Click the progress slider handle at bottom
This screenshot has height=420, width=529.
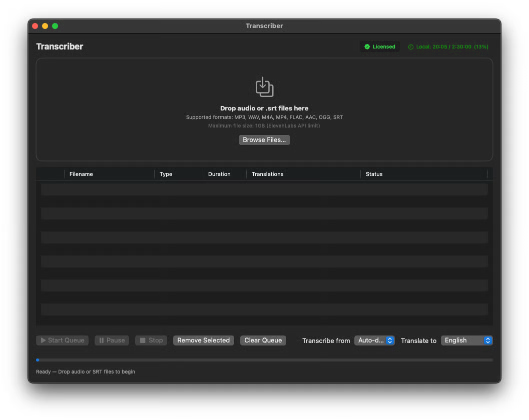[38, 359]
